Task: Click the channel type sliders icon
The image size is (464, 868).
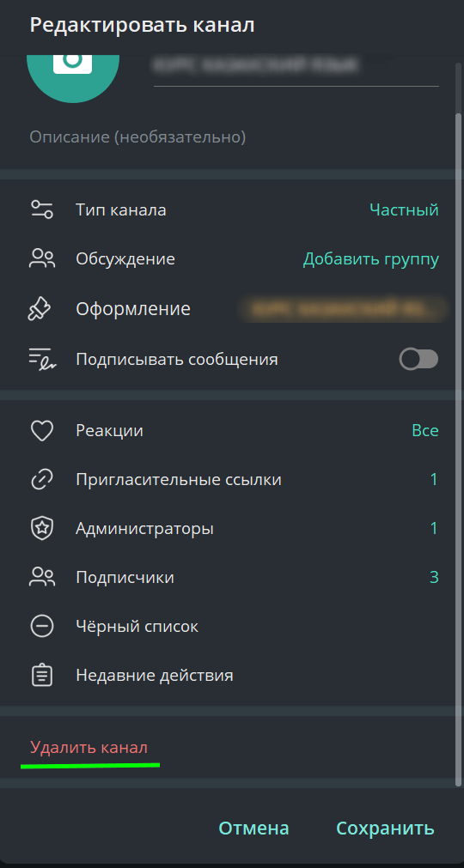Action: (x=42, y=209)
